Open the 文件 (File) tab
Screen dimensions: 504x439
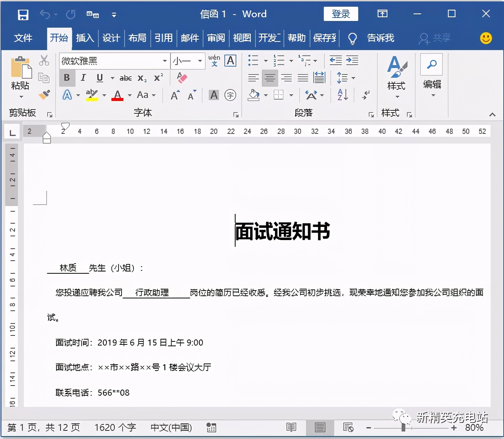pos(23,38)
